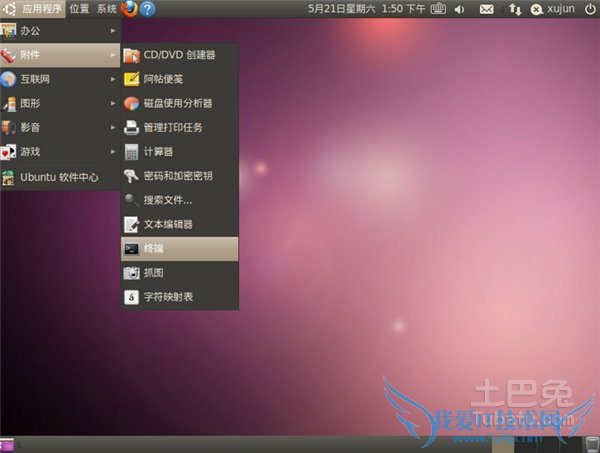Open the keyboard indicator in panel

pyautogui.click(x=438, y=9)
